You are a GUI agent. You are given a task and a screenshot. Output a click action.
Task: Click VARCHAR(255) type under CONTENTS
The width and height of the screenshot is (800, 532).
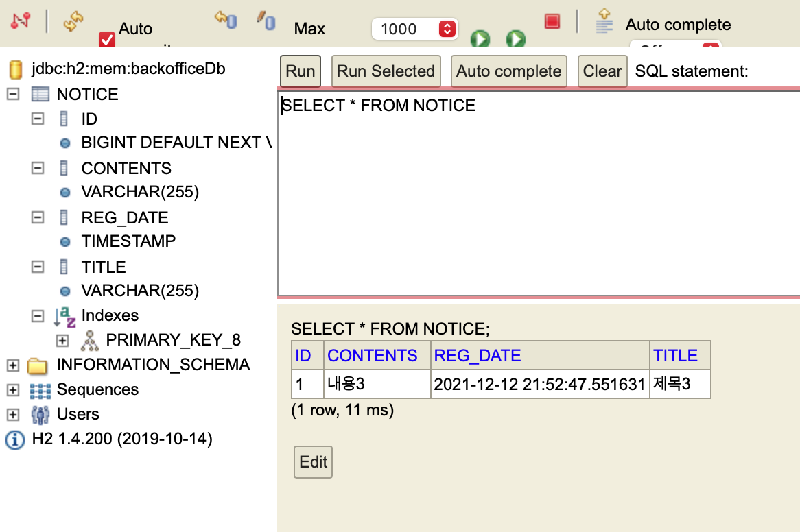[140, 192]
